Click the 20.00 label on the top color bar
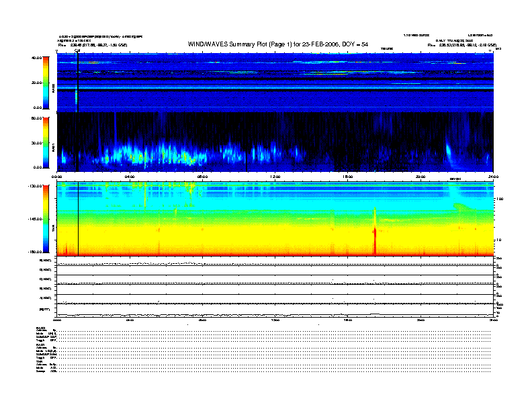532x411 pixels. click(x=37, y=83)
